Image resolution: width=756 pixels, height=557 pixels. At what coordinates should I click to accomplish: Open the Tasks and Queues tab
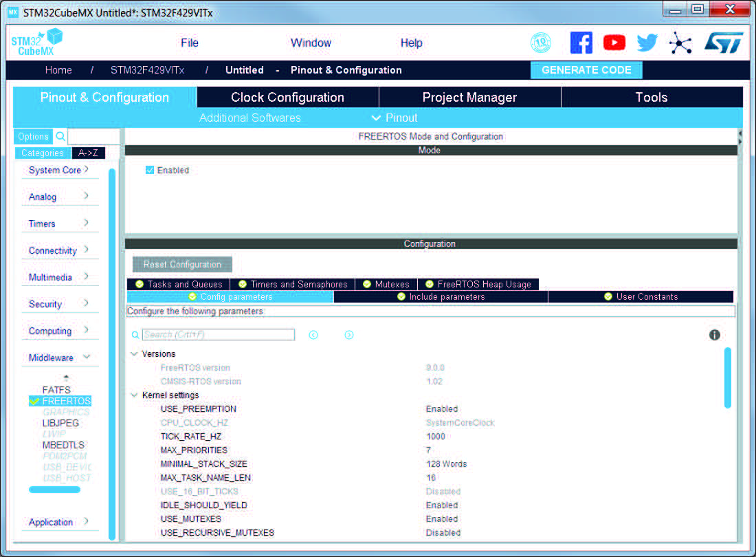[x=179, y=285]
